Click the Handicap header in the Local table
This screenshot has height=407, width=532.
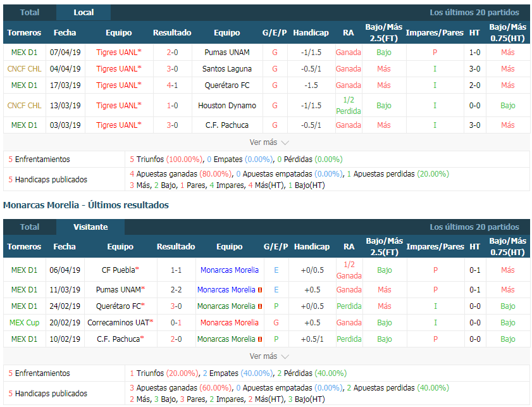311,32
